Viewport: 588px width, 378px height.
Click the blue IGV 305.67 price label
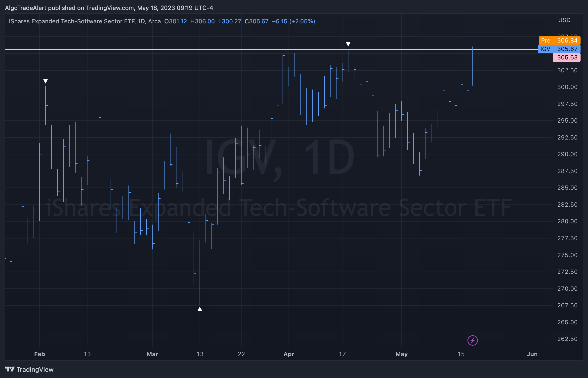[559, 49]
